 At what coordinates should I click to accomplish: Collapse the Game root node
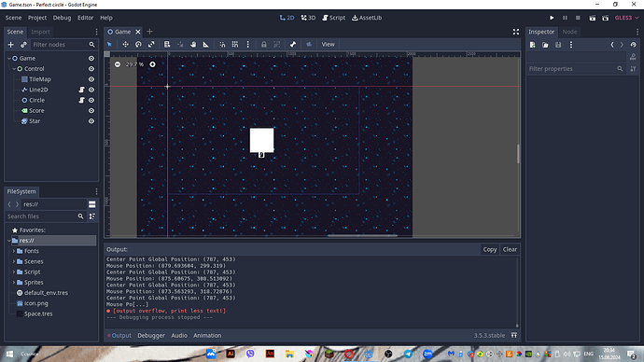(x=9, y=58)
